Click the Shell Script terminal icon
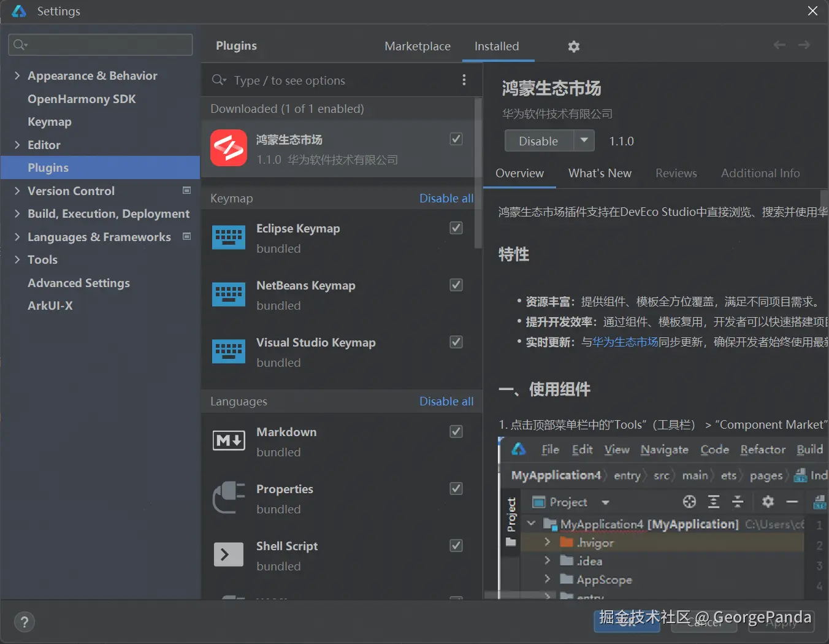Screen dimensions: 829x644 pyautogui.click(x=229, y=554)
